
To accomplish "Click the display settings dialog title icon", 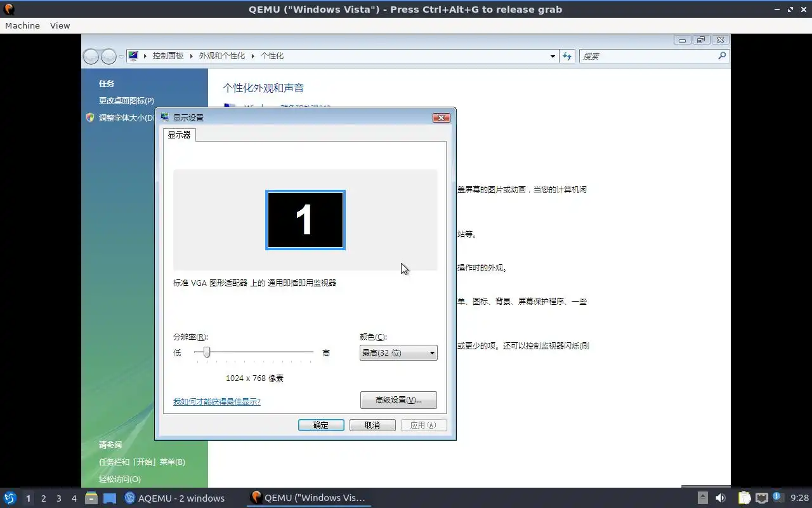I will pyautogui.click(x=165, y=117).
